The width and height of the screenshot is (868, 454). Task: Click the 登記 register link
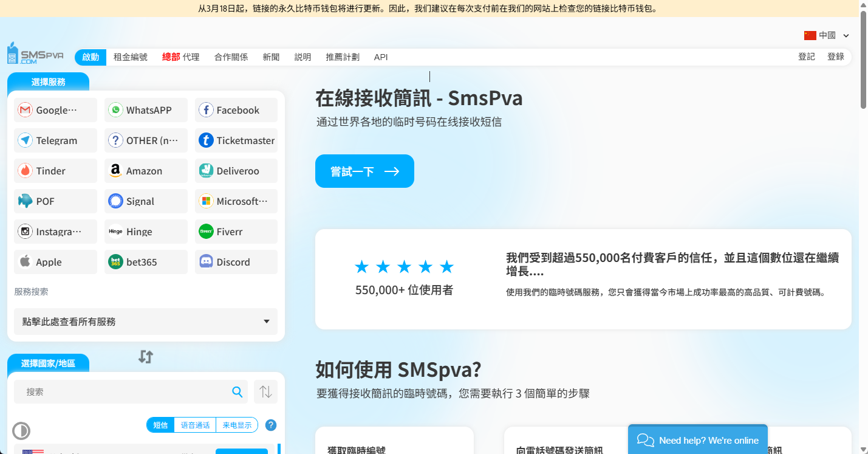[807, 57]
